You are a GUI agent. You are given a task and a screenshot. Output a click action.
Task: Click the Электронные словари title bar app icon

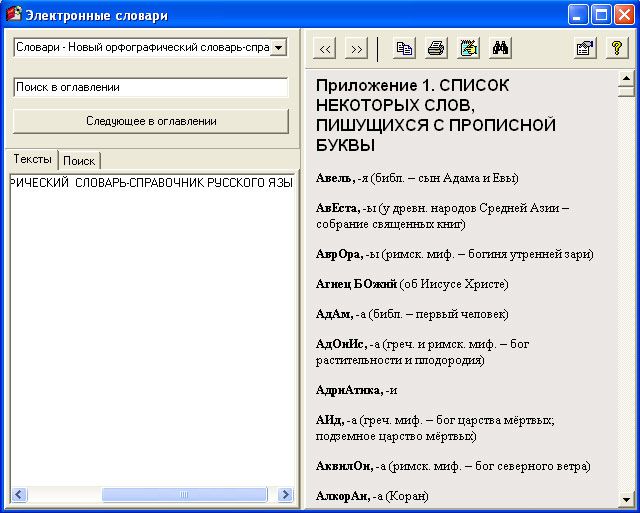[x=13, y=15]
